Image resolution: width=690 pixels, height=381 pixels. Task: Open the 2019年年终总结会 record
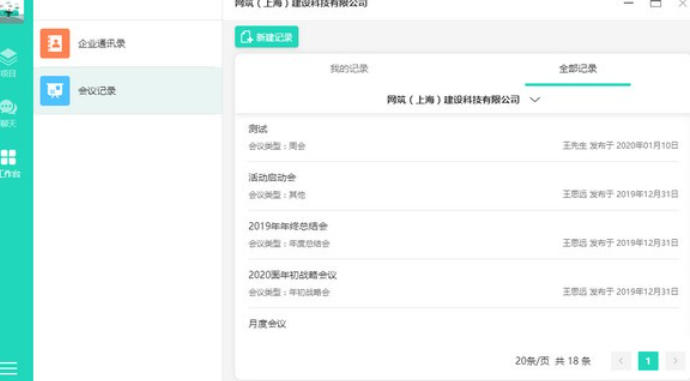coord(463,235)
